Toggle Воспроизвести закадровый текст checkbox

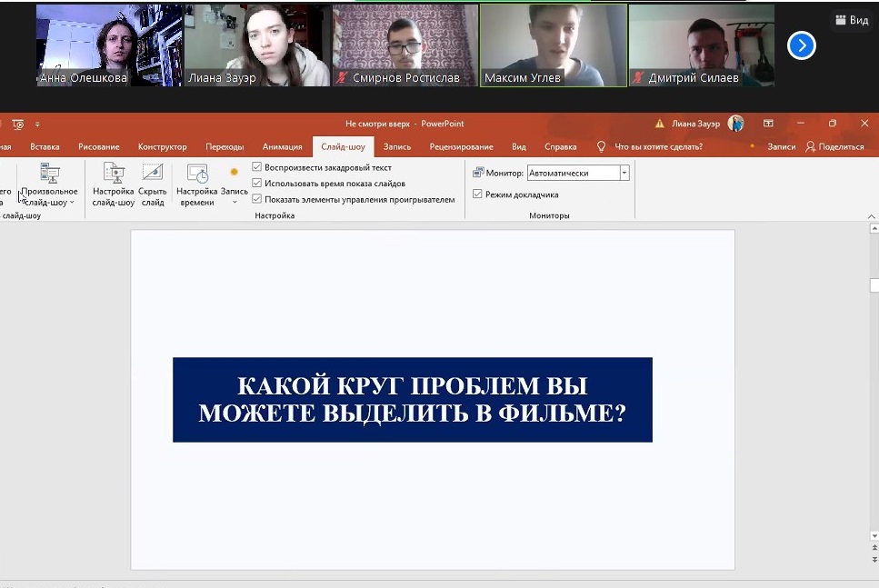click(257, 167)
